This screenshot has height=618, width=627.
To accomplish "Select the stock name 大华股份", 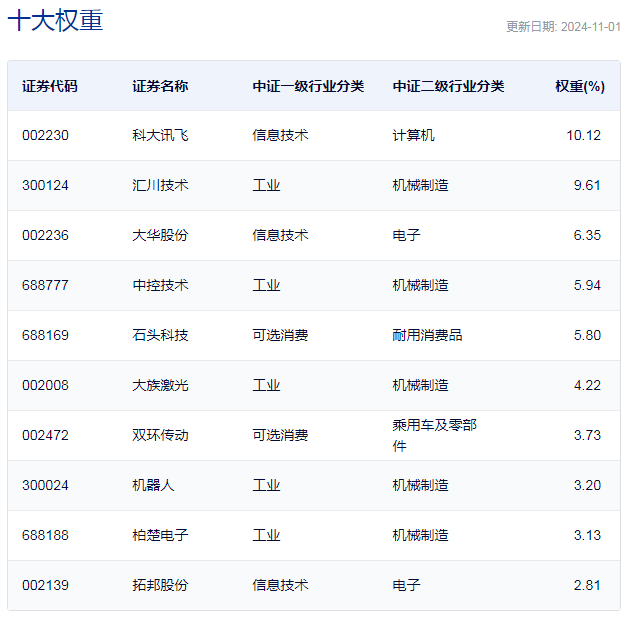I will coord(160,235).
